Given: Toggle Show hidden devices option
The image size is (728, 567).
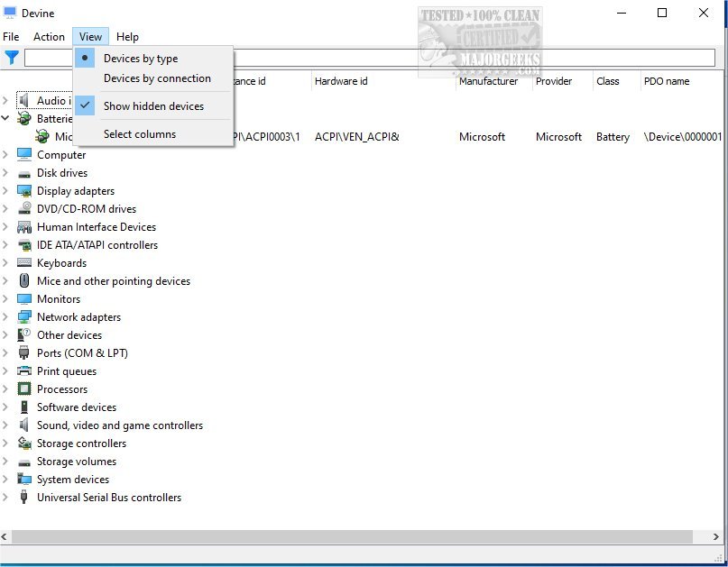Looking at the screenshot, I should tap(153, 106).
